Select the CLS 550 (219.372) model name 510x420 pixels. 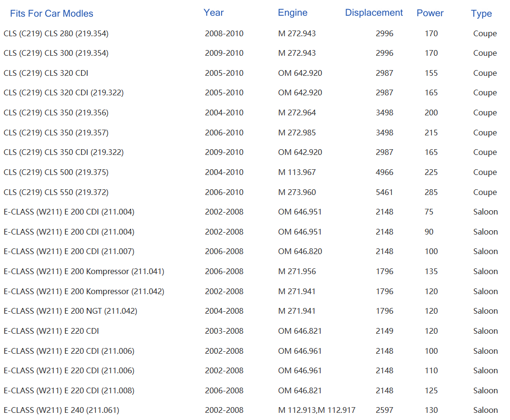(x=56, y=192)
